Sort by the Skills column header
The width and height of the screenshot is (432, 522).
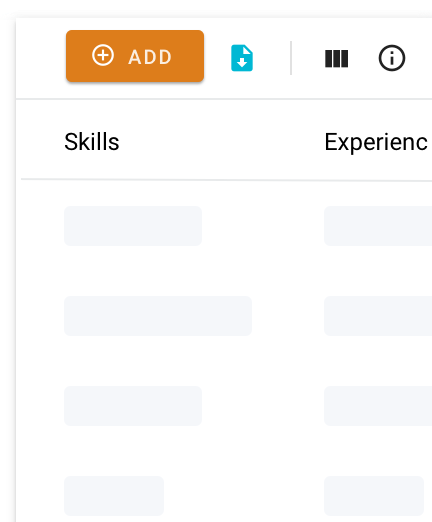click(x=92, y=142)
